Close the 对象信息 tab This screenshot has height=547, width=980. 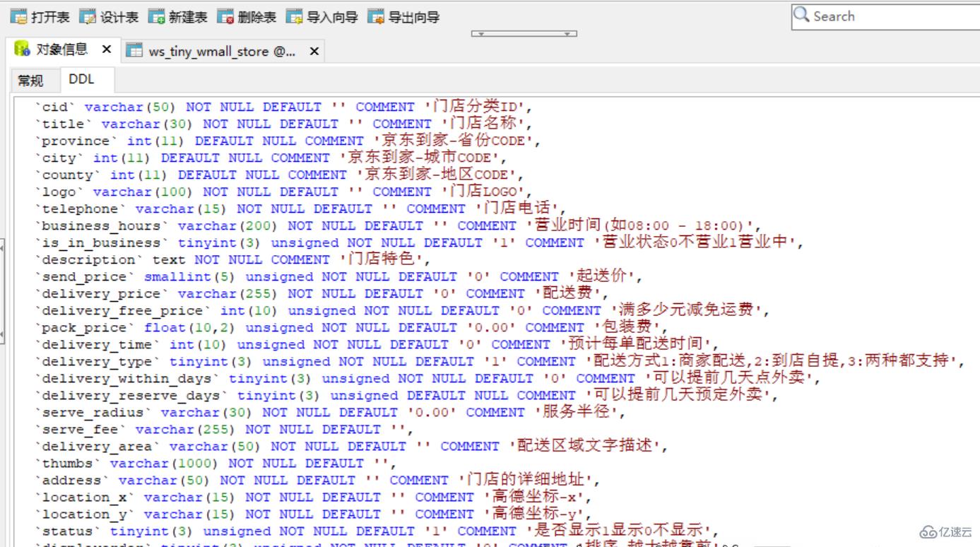click(x=107, y=49)
